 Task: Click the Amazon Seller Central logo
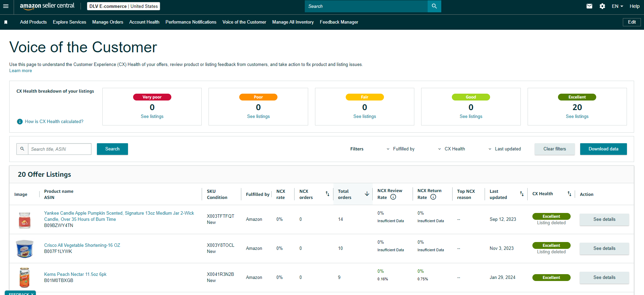(47, 6)
